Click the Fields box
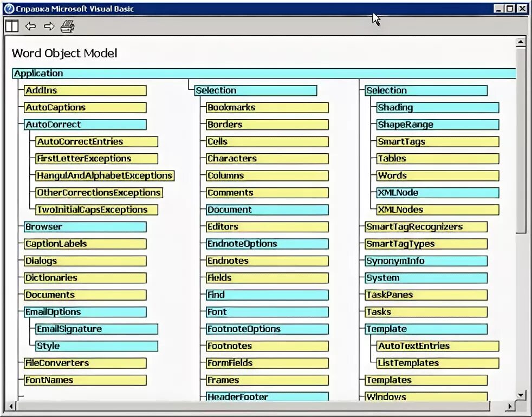 [268, 277]
